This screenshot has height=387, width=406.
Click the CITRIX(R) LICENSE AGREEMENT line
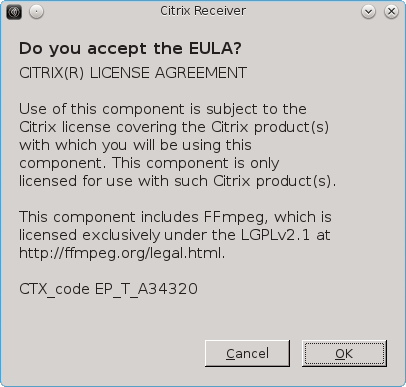[x=133, y=73]
